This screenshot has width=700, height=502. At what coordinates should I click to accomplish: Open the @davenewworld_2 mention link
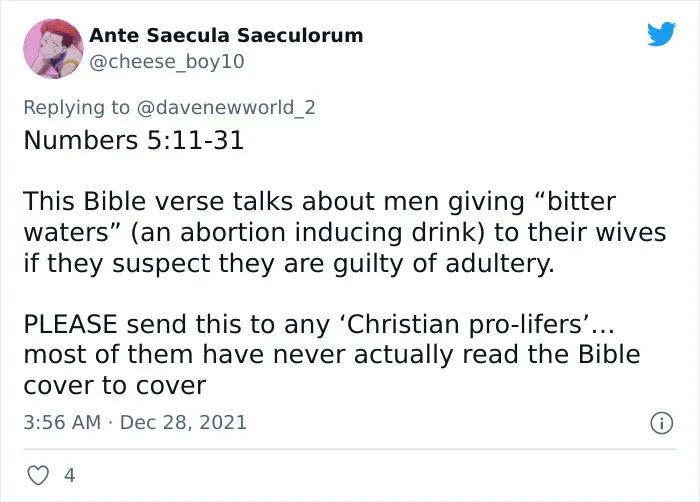(226, 107)
